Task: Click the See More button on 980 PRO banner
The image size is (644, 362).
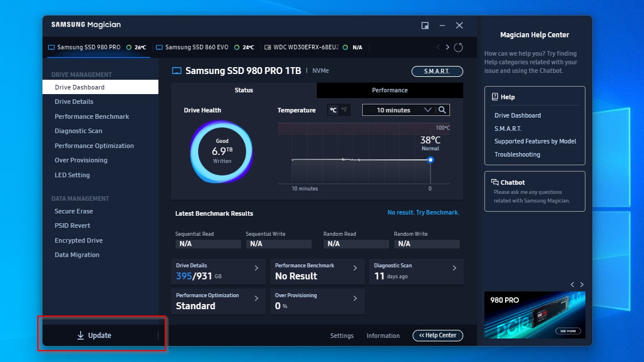Action: pyautogui.click(x=568, y=331)
